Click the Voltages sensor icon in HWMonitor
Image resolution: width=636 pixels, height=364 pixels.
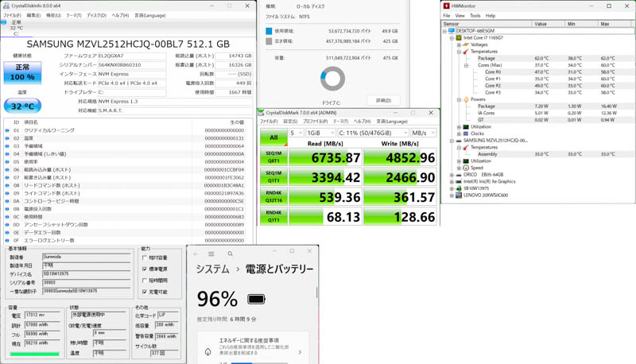click(x=467, y=45)
